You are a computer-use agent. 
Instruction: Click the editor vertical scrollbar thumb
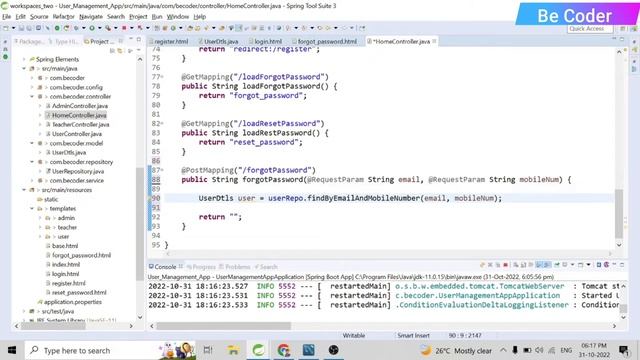point(619,213)
